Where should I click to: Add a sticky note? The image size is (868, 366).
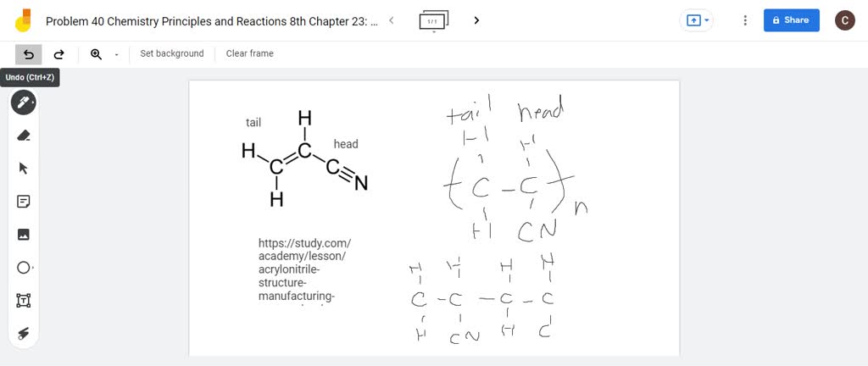(x=23, y=202)
